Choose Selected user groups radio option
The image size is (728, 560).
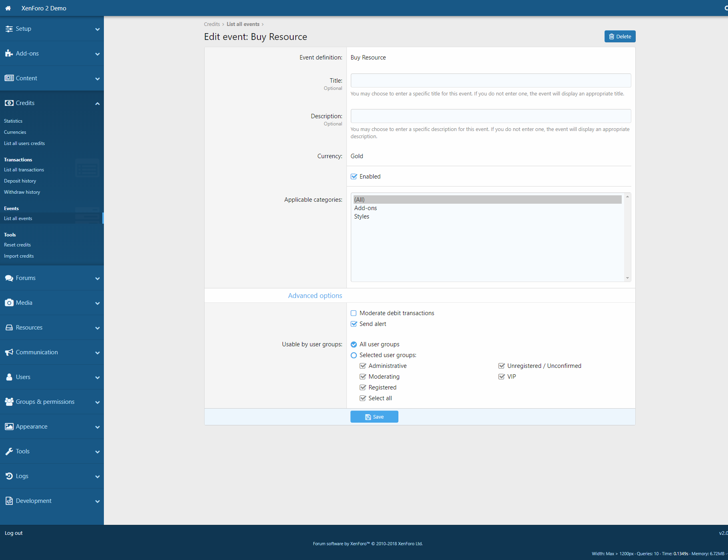pos(354,355)
